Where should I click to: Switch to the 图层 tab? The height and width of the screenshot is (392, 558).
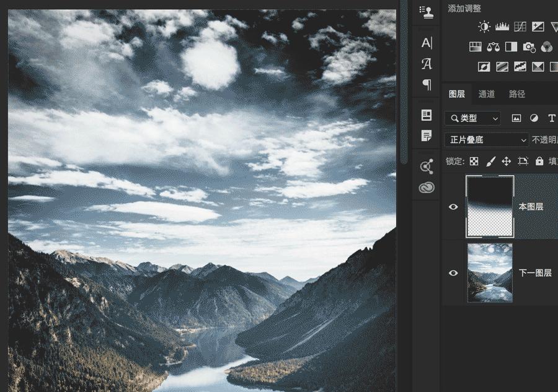coord(457,94)
